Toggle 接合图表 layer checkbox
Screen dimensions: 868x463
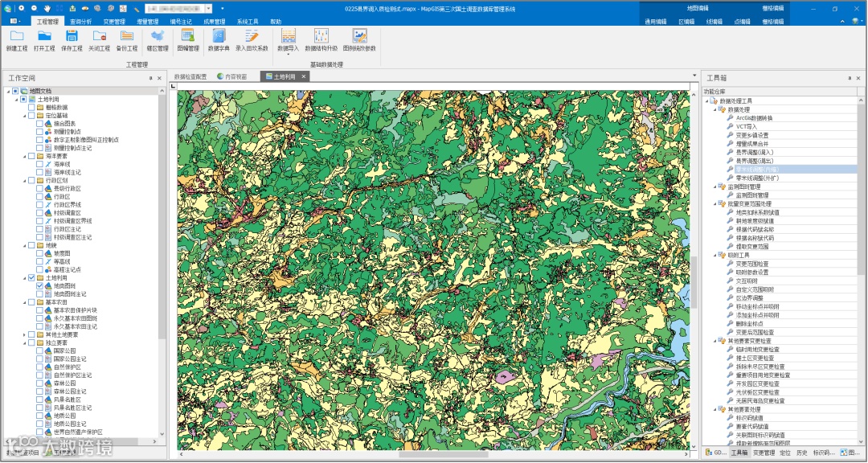pyautogui.click(x=39, y=124)
